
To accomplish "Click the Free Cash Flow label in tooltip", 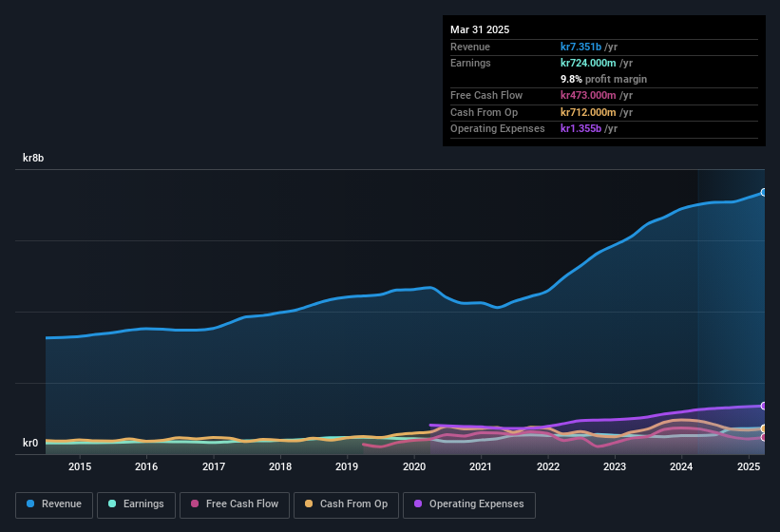I will [486, 95].
